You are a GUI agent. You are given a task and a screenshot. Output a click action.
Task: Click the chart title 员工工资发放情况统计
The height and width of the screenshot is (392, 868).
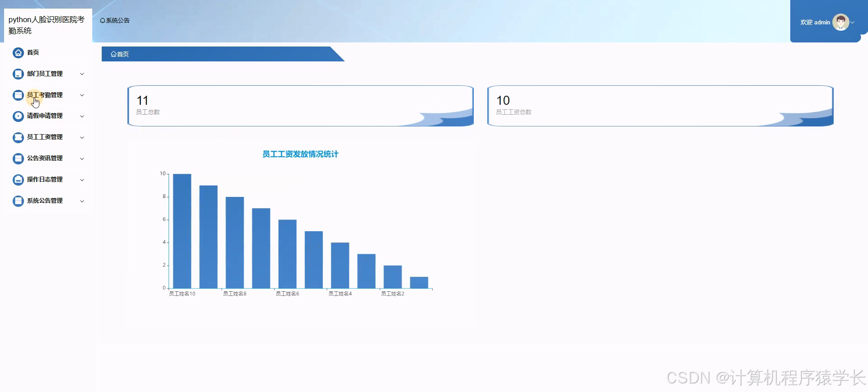pos(300,154)
